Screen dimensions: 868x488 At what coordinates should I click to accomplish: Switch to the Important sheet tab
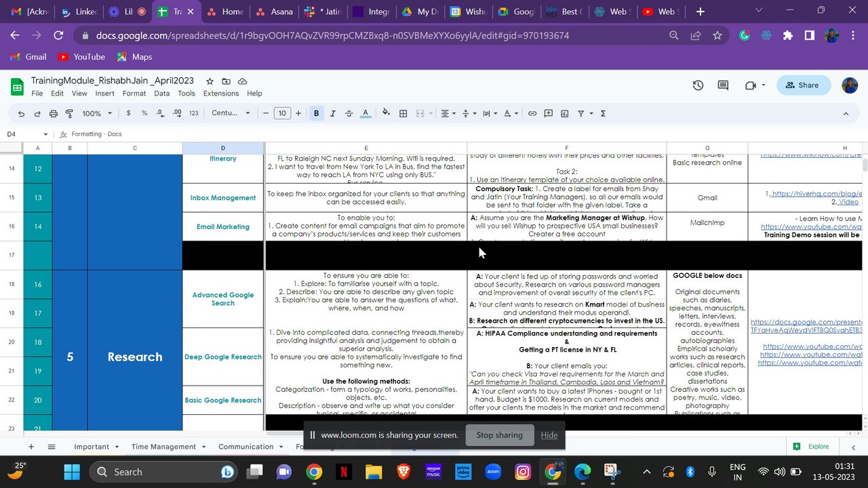click(x=92, y=447)
